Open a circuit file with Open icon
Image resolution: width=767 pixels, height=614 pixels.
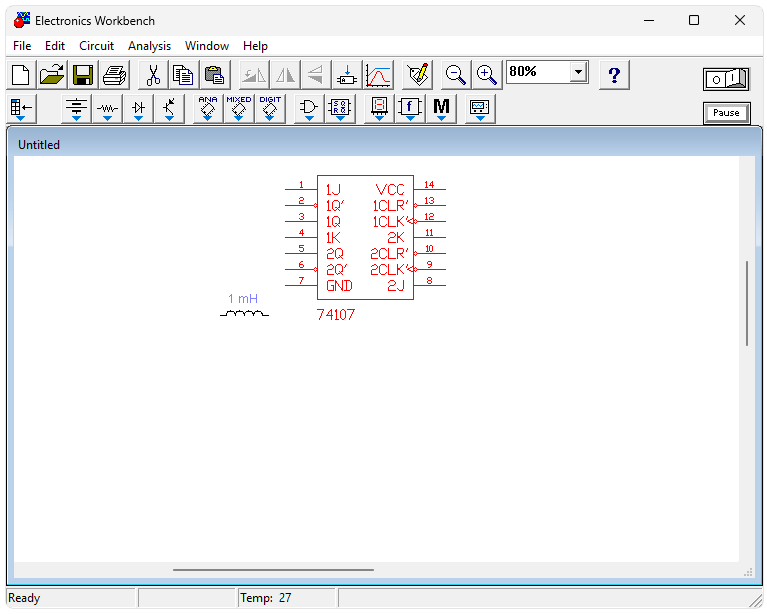(x=52, y=75)
